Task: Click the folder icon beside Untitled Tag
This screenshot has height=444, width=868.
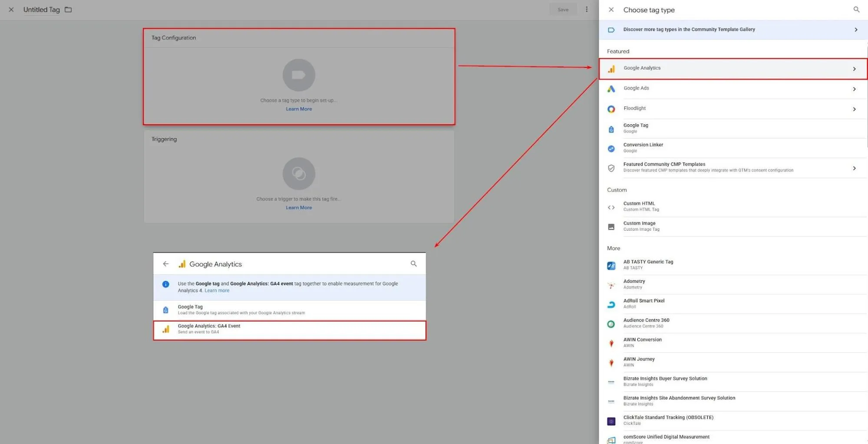Action: pos(68,10)
